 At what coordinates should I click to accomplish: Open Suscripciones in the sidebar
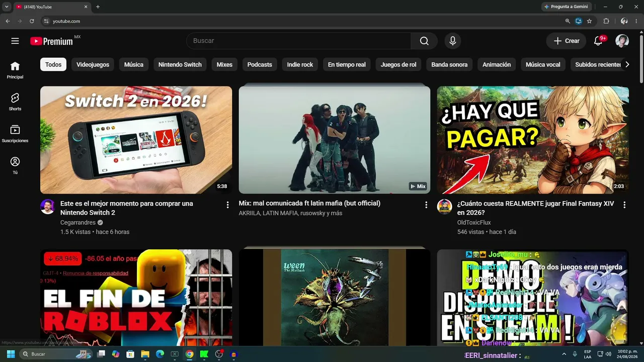(15, 134)
